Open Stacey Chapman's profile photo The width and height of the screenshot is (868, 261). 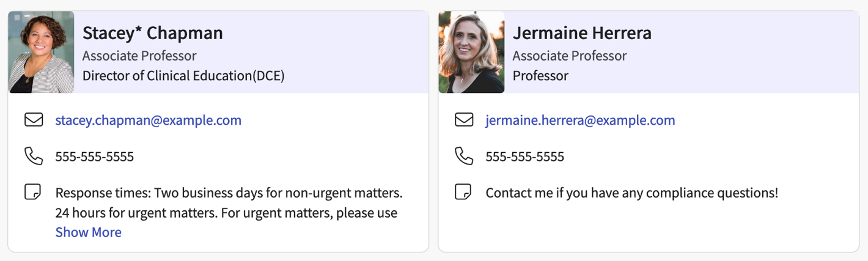point(41,52)
